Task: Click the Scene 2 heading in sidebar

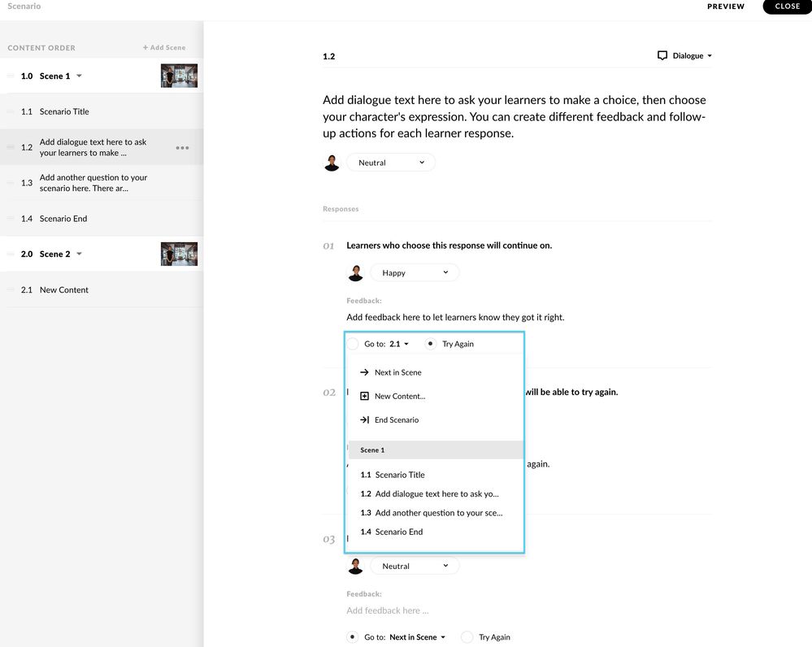Action: 54,254
